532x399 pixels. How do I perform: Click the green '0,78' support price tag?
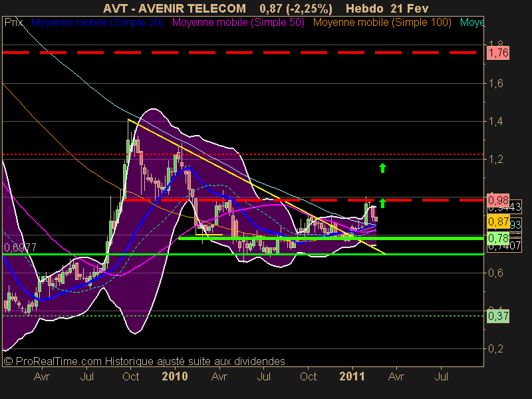click(x=498, y=238)
